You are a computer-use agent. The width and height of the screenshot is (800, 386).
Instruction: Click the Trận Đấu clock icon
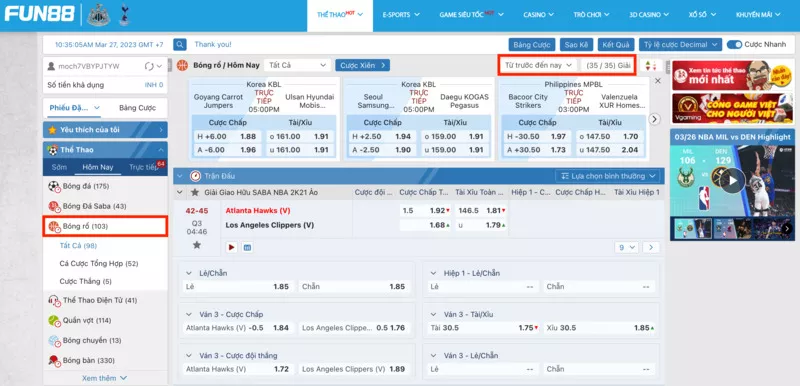pos(195,176)
